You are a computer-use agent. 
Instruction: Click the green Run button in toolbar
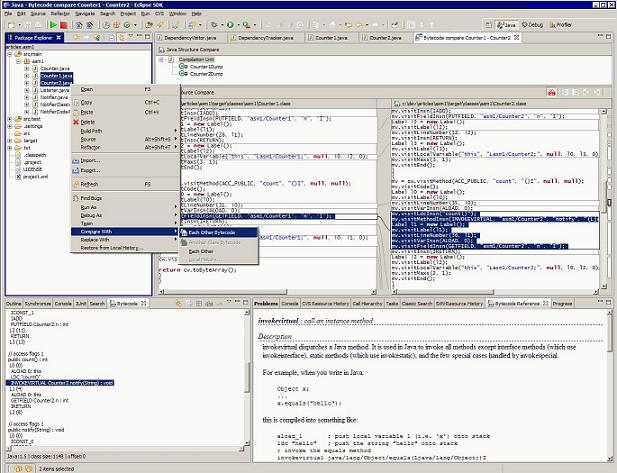[53, 25]
